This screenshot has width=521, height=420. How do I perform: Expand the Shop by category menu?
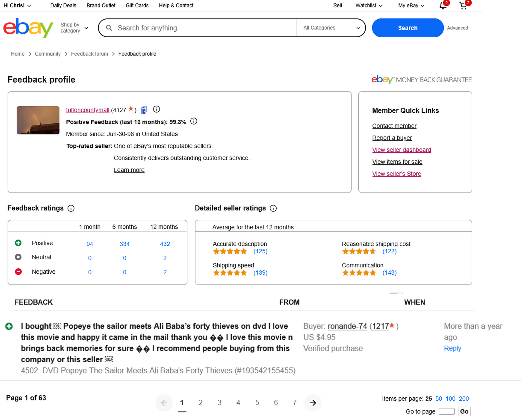74,28
